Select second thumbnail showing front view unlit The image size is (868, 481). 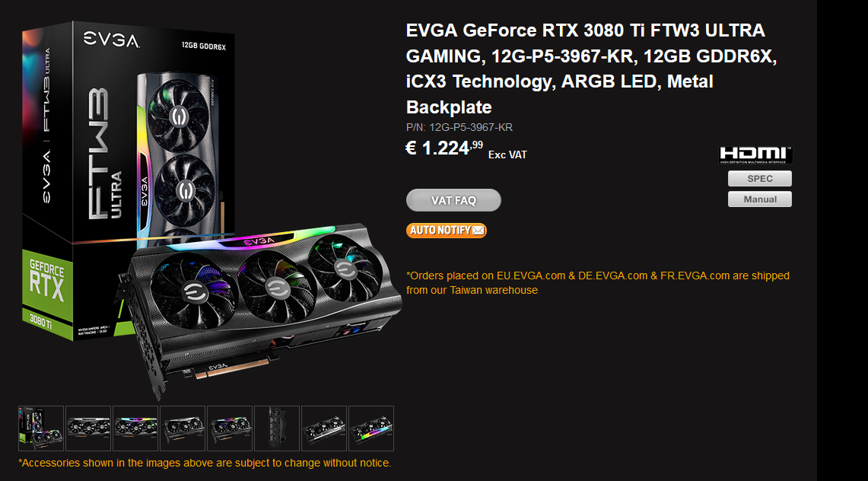coord(88,428)
